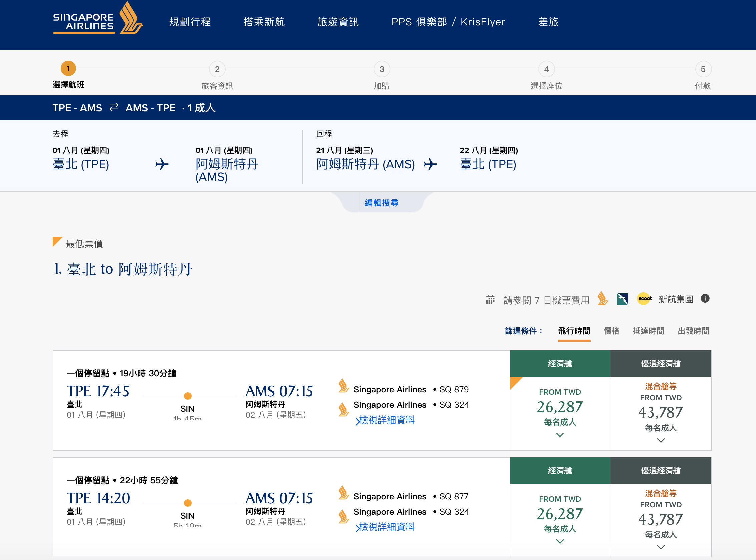Expand 優選經濟艙 43,787 fare for 17:45 flight
Screen dimensions: 756x560
pyautogui.click(x=661, y=441)
